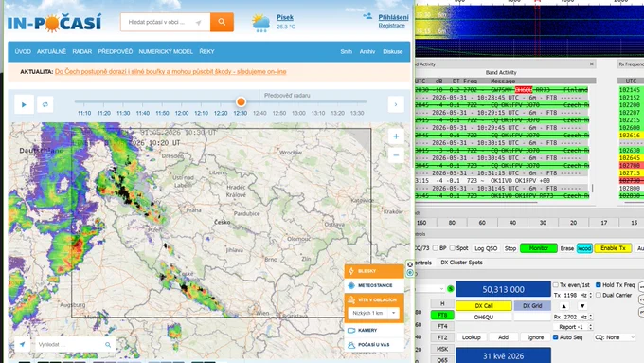Play the radar animation
The width and height of the screenshot is (644, 363).
(x=24, y=104)
